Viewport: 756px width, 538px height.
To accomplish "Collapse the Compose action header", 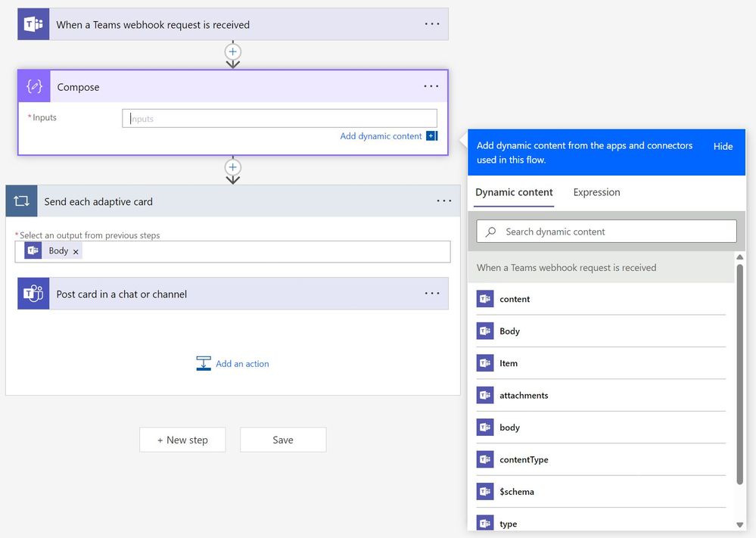I will [233, 86].
